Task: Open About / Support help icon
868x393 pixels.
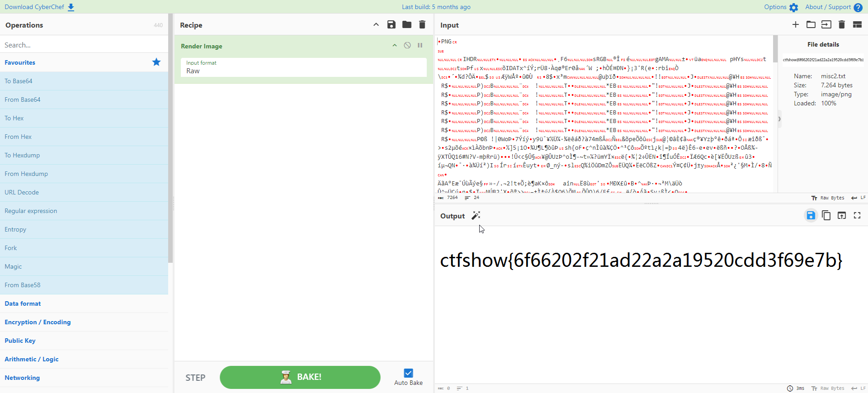Action: coord(858,7)
